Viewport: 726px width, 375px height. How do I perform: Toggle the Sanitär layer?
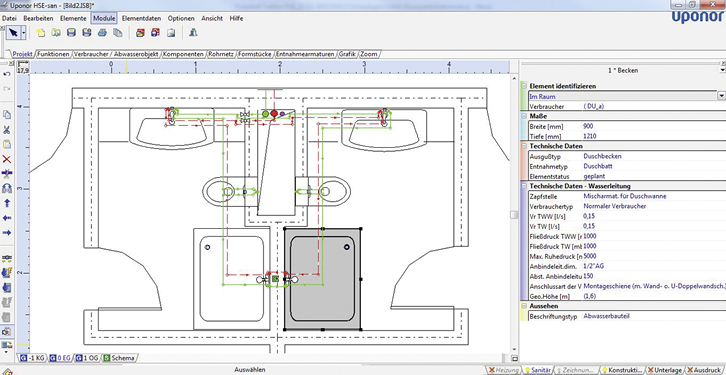538,370
